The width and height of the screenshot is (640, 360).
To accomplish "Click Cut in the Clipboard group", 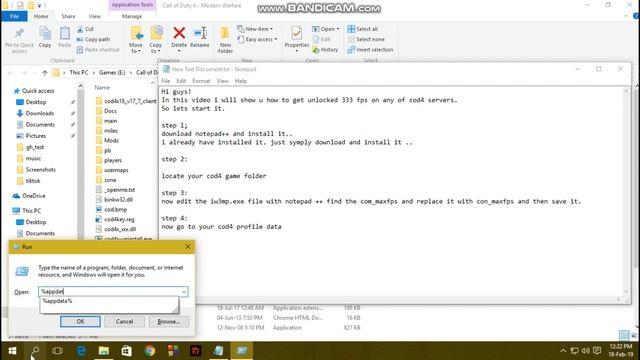I will pos(85,29).
